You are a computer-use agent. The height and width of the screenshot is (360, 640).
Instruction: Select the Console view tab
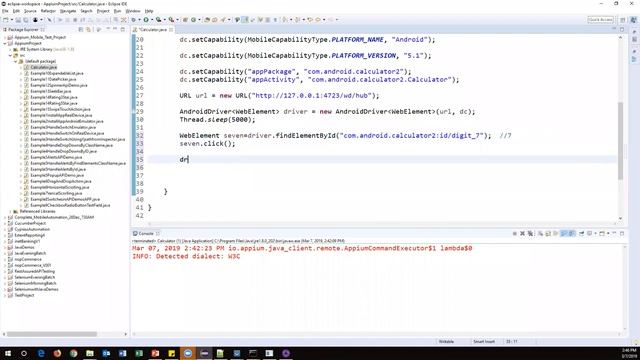point(146,233)
